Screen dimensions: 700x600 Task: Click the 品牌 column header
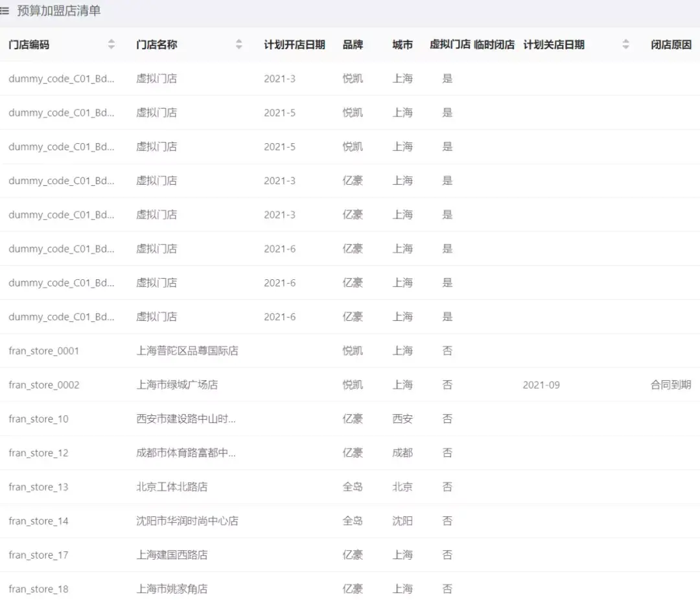[352, 45]
